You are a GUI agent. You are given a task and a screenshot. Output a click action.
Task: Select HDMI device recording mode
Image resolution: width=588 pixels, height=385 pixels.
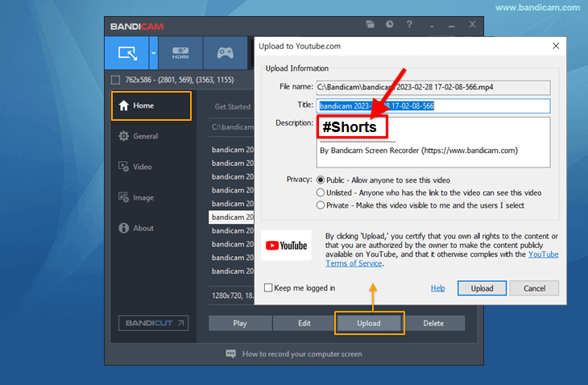(180, 53)
